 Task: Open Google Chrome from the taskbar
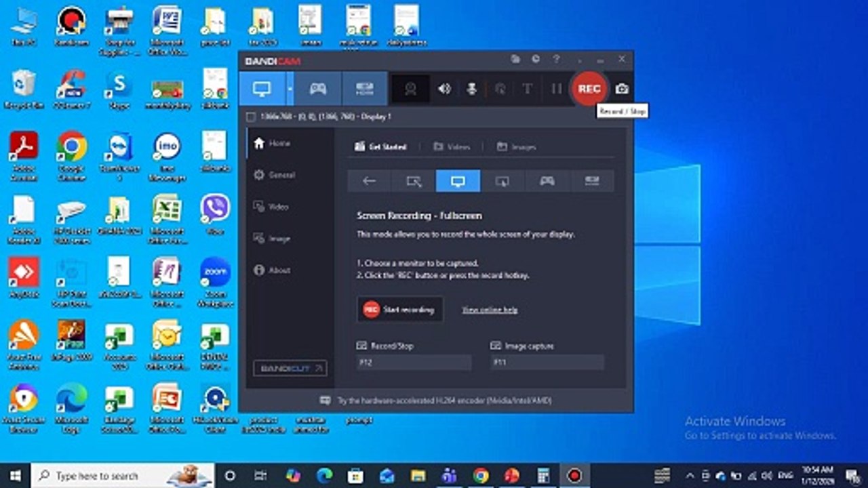481,476
